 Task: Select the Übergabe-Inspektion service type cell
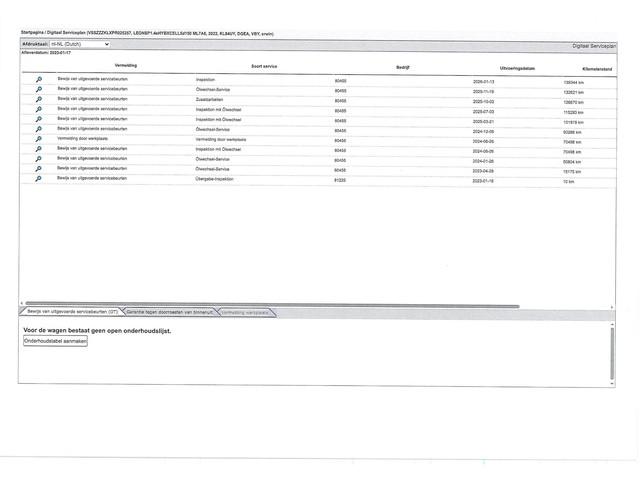(x=214, y=179)
